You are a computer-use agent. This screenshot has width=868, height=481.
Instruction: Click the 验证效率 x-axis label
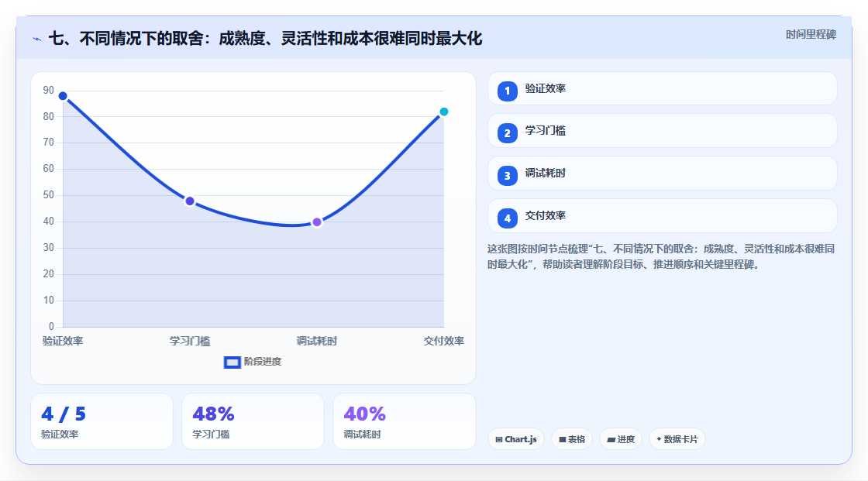[x=63, y=341]
